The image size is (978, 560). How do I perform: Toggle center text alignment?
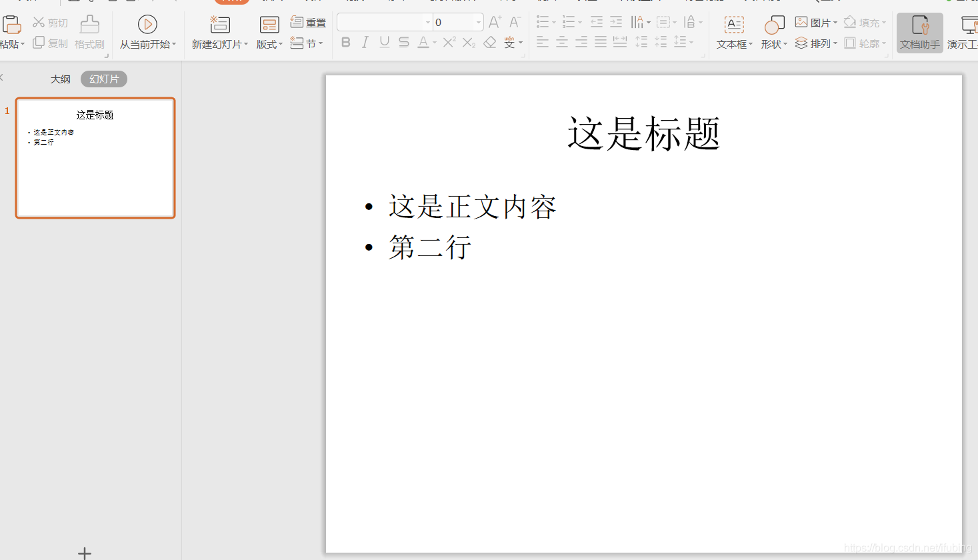tap(562, 43)
